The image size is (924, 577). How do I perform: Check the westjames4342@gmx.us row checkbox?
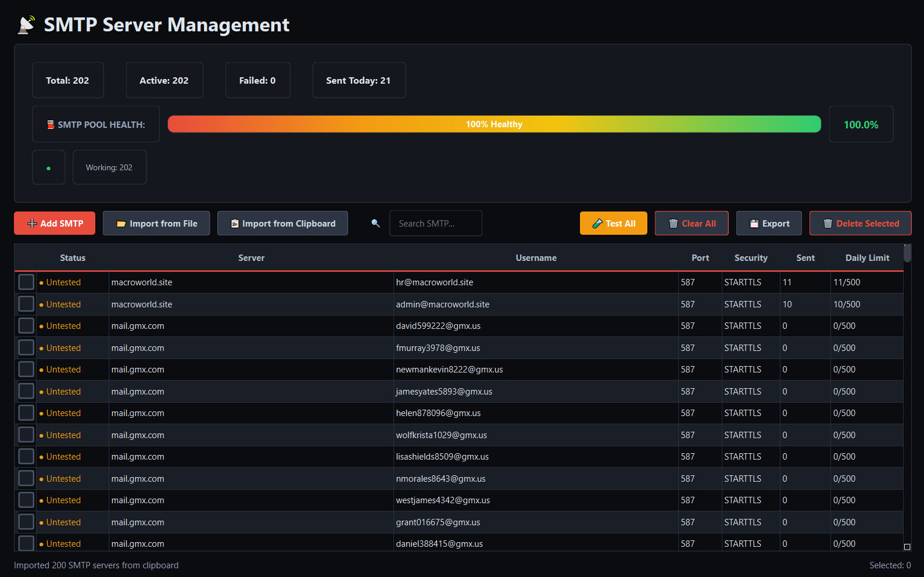[x=26, y=500]
